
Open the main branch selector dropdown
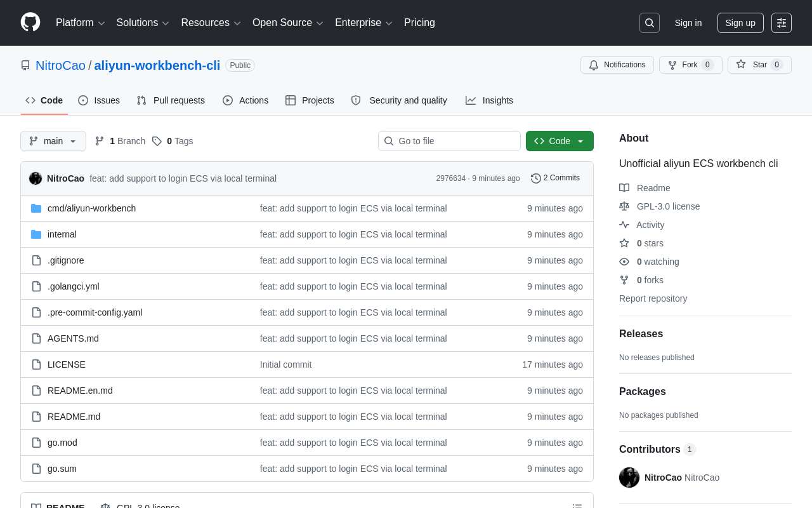click(x=53, y=141)
